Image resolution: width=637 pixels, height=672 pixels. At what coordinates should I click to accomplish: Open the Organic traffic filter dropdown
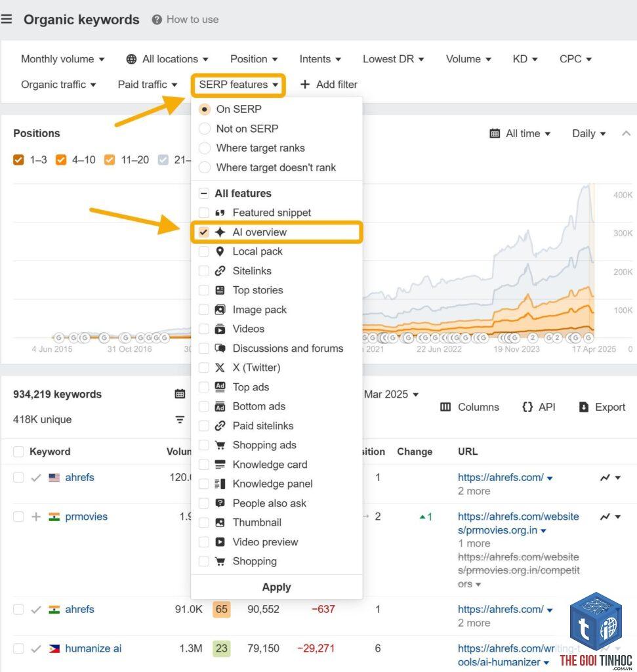tap(58, 85)
